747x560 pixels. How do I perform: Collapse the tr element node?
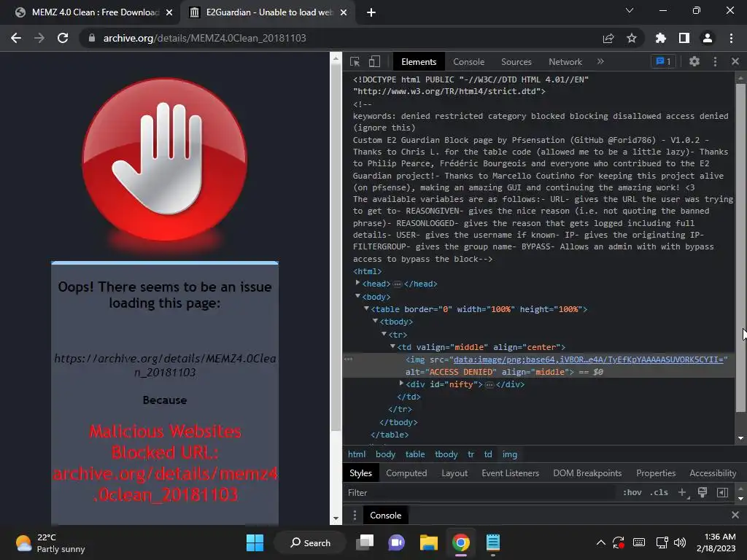[x=384, y=334]
